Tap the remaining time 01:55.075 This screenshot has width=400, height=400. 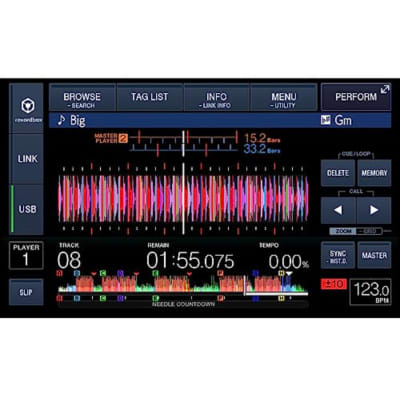click(190, 261)
